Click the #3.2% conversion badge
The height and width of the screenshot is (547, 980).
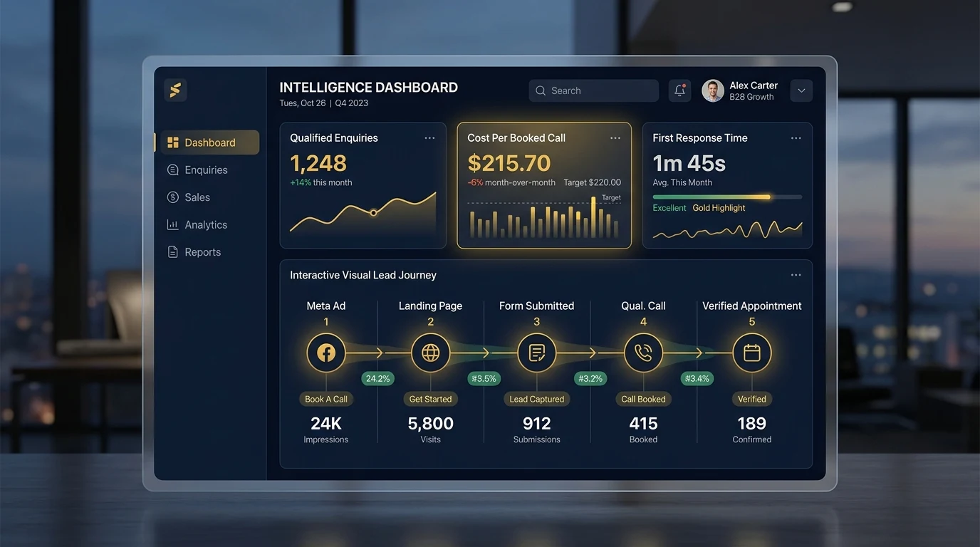point(590,378)
